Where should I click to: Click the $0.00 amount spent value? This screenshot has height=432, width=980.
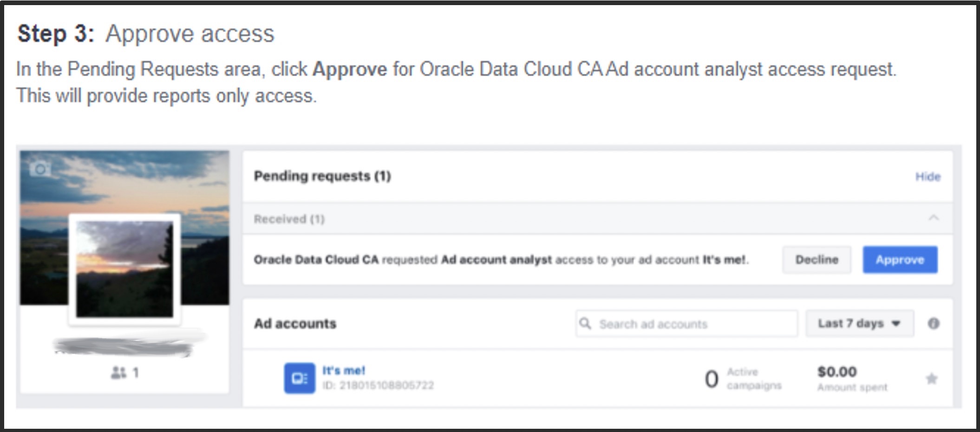pos(836,372)
